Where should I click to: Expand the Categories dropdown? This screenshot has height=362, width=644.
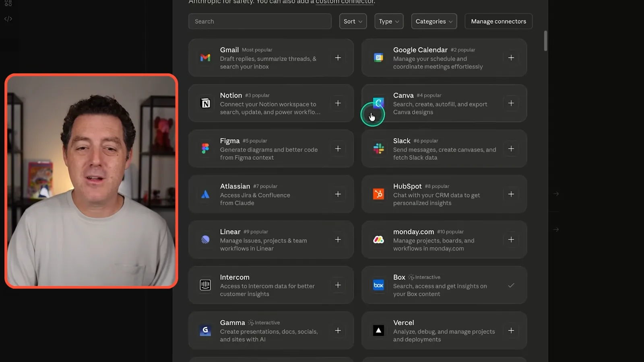(434, 21)
